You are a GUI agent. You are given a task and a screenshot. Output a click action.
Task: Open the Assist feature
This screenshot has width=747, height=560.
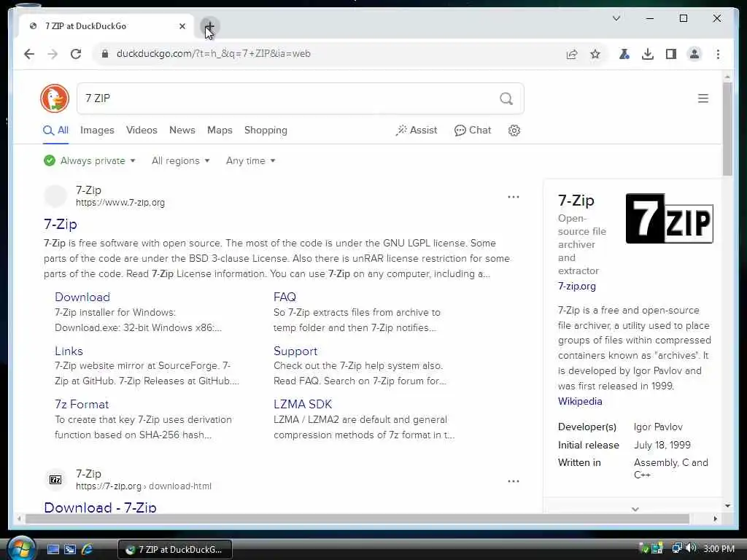pos(417,131)
